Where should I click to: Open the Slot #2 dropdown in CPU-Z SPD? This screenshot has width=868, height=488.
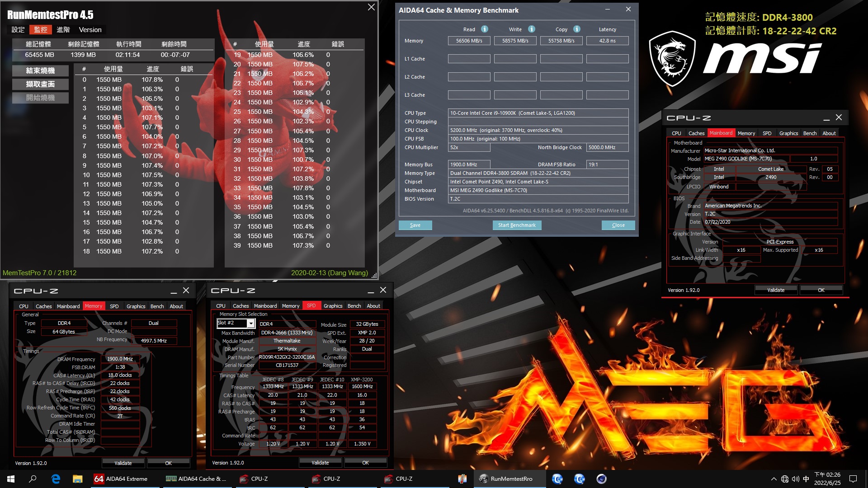[x=250, y=323]
